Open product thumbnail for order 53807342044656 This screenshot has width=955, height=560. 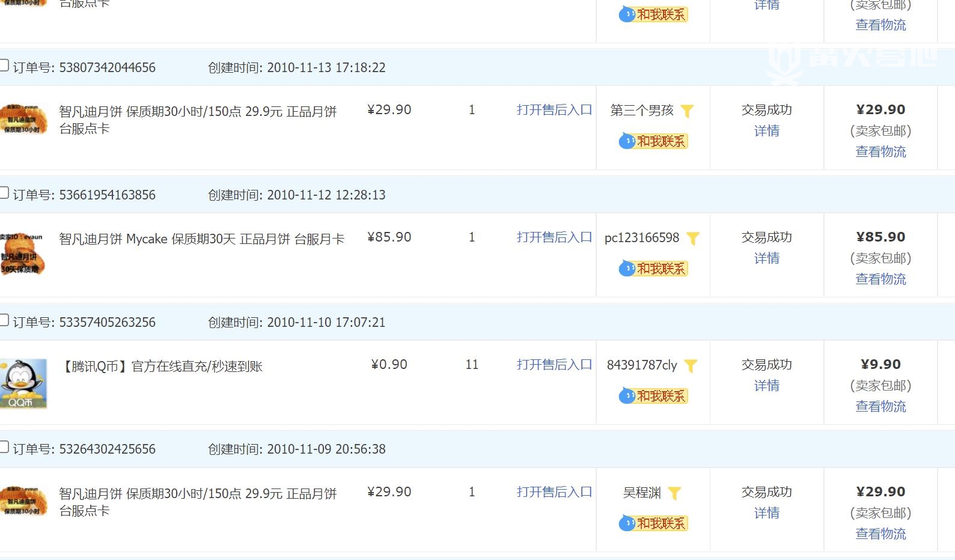pyautogui.click(x=23, y=119)
